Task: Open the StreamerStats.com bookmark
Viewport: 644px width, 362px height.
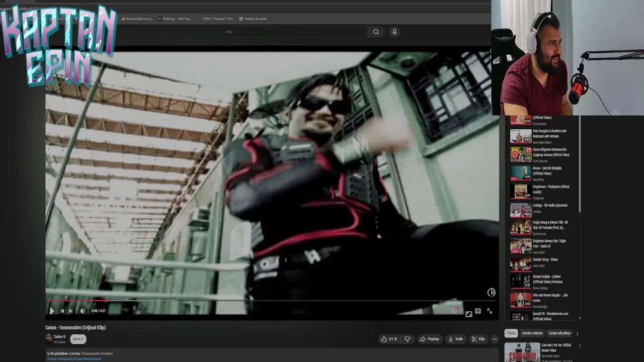Action: (x=137, y=19)
